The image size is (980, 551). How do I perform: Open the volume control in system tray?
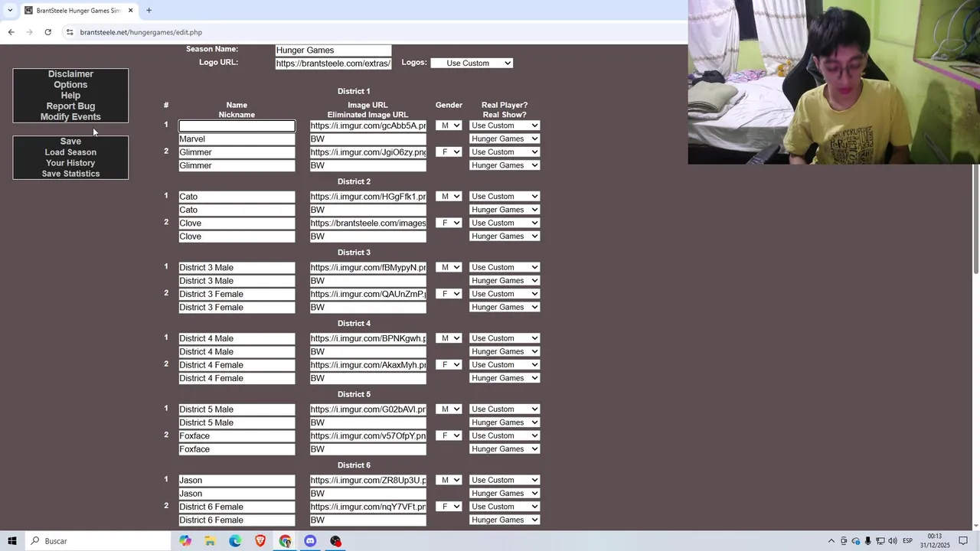(x=893, y=541)
